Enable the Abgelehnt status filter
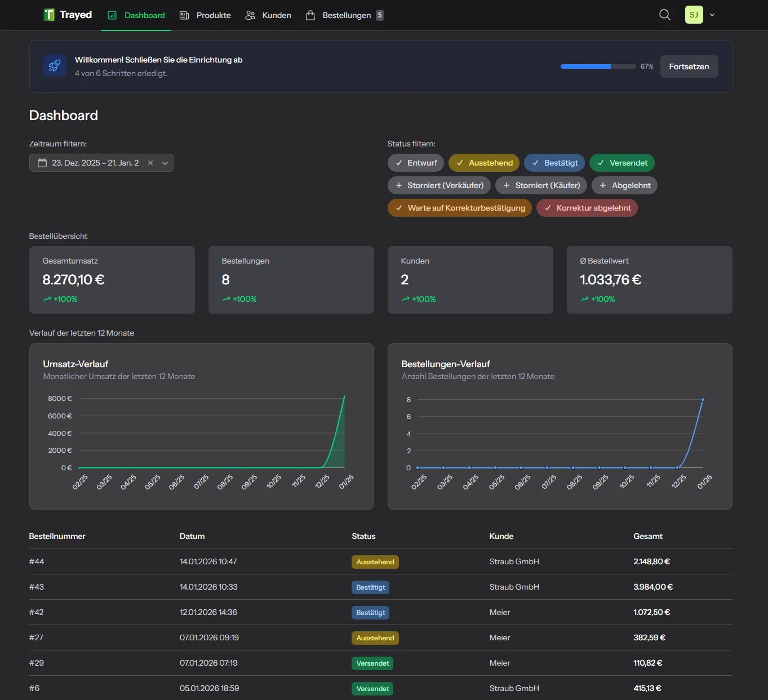 (624, 185)
